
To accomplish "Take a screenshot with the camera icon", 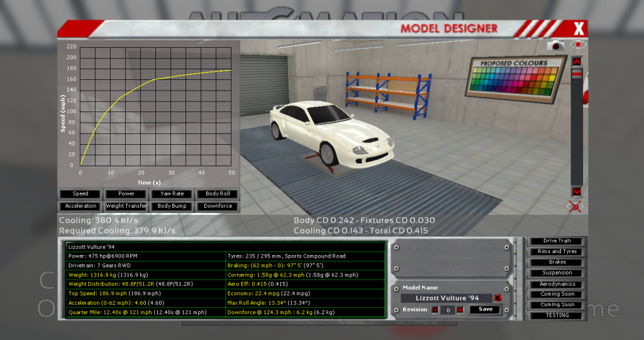I will [x=556, y=45].
